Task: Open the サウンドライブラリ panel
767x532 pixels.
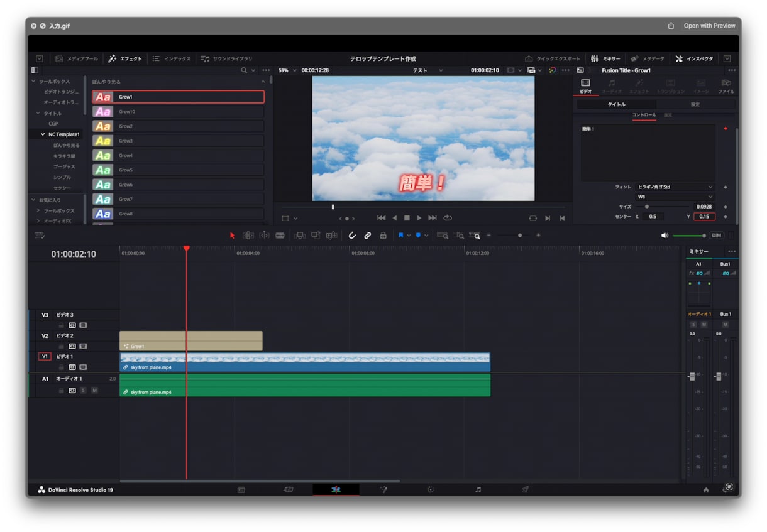Action: [226, 58]
